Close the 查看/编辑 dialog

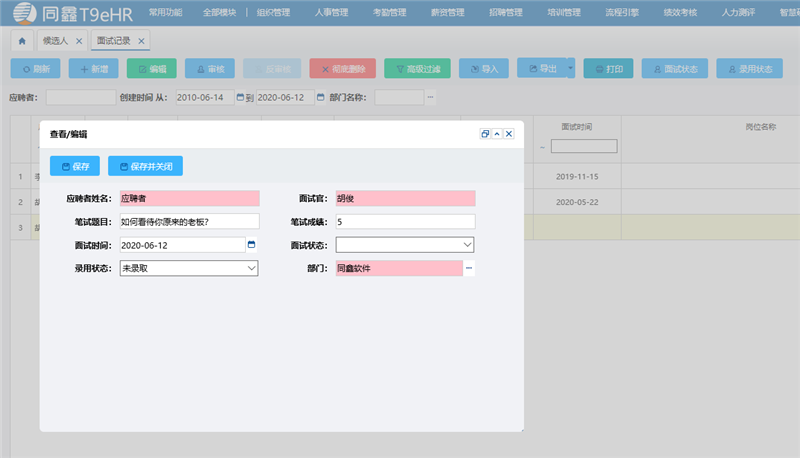click(509, 134)
